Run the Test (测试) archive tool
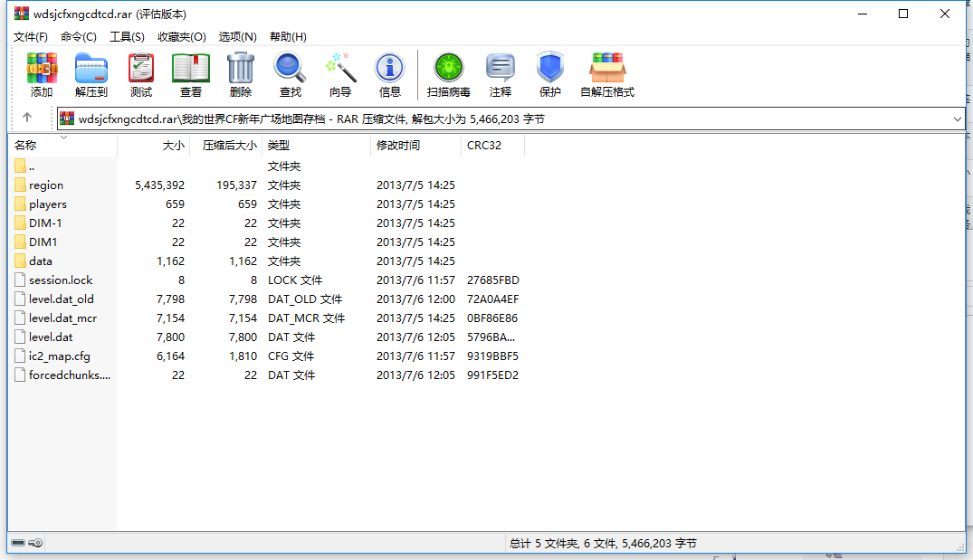This screenshot has width=973, height=560. click(x=141, y=68)
